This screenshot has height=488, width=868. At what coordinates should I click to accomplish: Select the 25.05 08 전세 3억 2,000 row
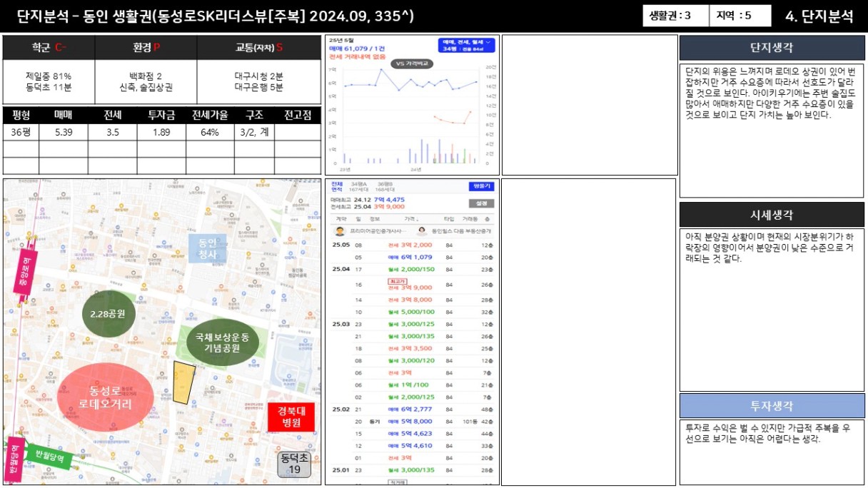coord(412,245)
